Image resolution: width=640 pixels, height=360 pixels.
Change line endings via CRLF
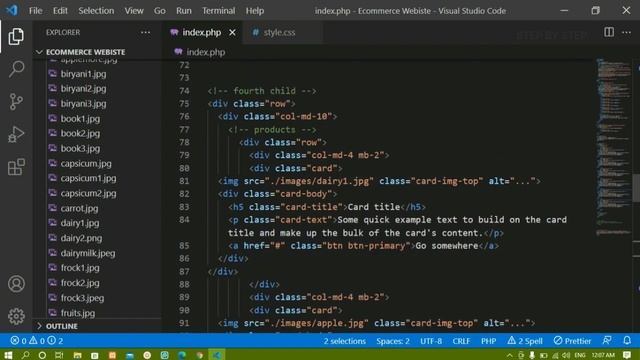461,341
